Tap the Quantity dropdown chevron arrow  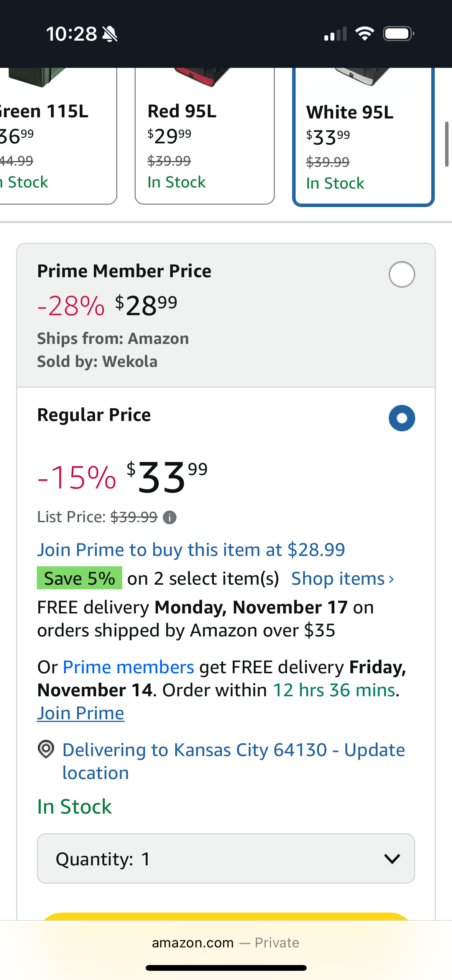tap(392, 859)
